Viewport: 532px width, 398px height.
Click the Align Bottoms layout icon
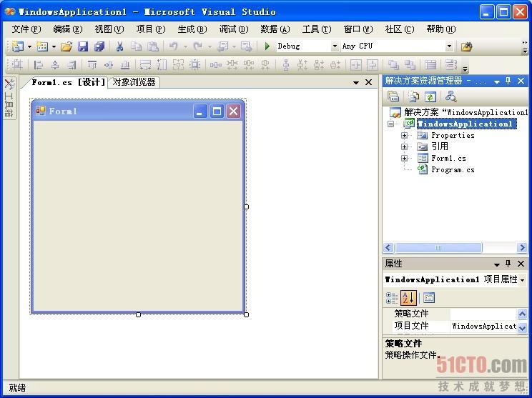point(125,64)
